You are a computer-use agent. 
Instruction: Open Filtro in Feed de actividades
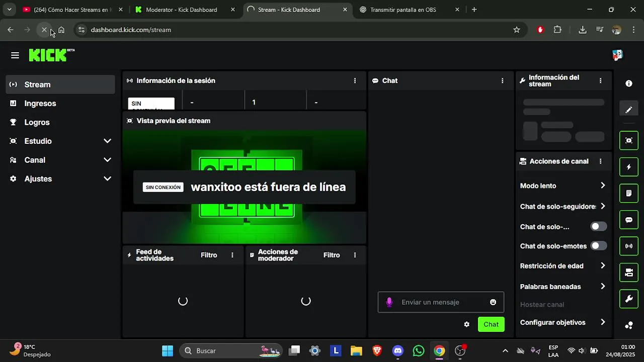click(209, 255)
